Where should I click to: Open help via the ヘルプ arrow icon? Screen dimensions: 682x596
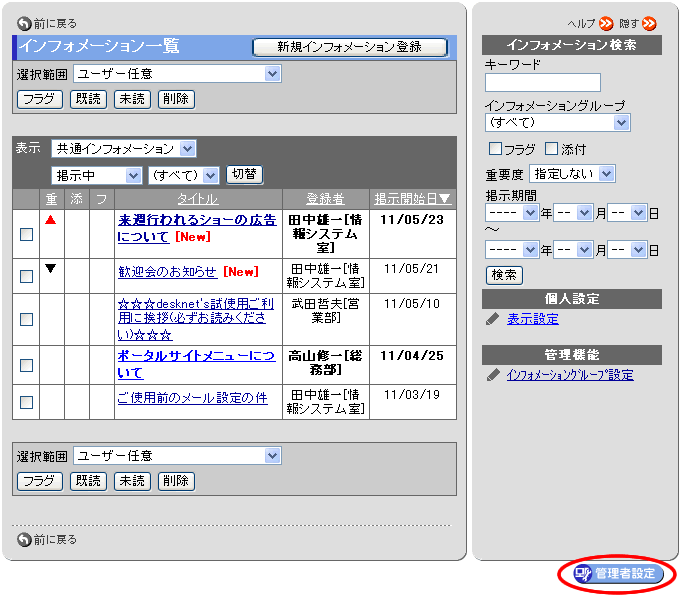coord(606,23)
